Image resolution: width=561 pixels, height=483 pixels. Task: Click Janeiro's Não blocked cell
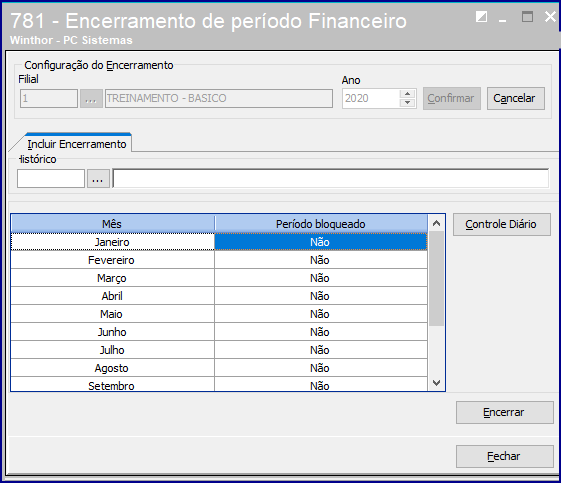click(x=321, y=242)
